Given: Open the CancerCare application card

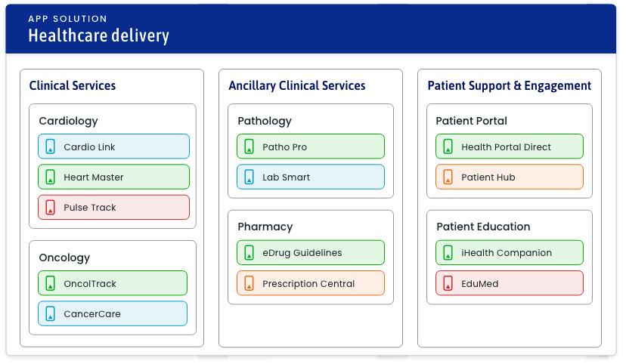Looking at the screenshot, I should pos(113,313).
